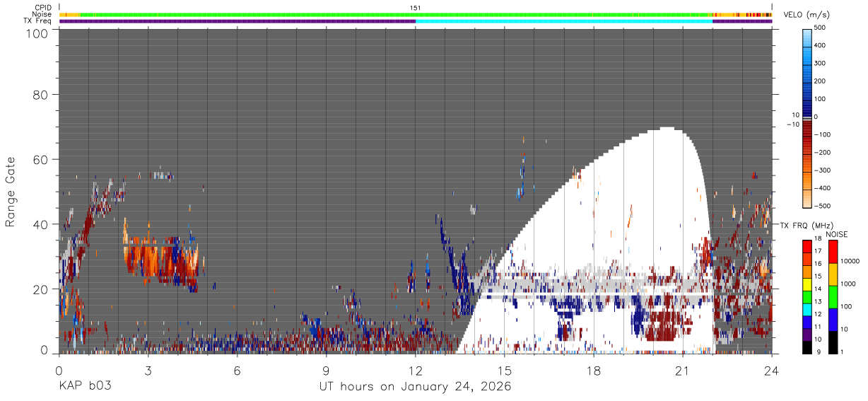Select the 'NOISE' legend heading
The width and height of the screenshot is (868, 401).
pos(837,234)
